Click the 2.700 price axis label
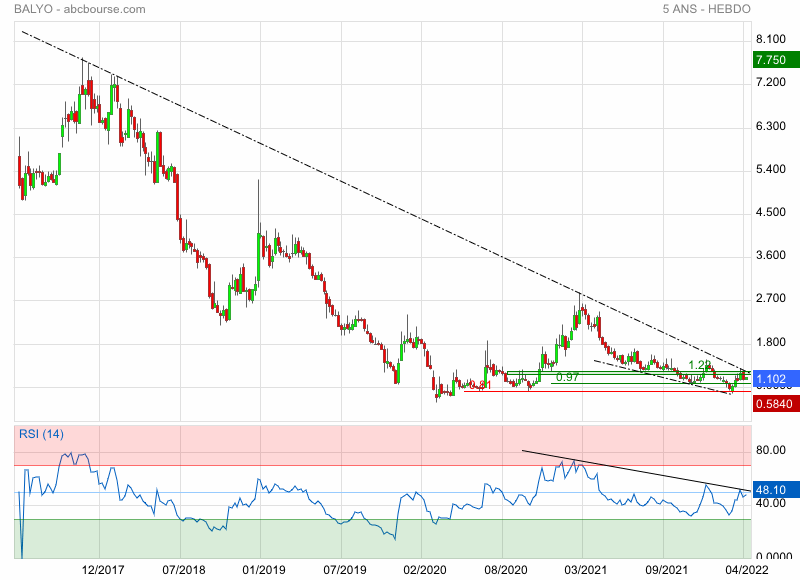800x580 pixels. pyautogui.click(x=771, y=298)
